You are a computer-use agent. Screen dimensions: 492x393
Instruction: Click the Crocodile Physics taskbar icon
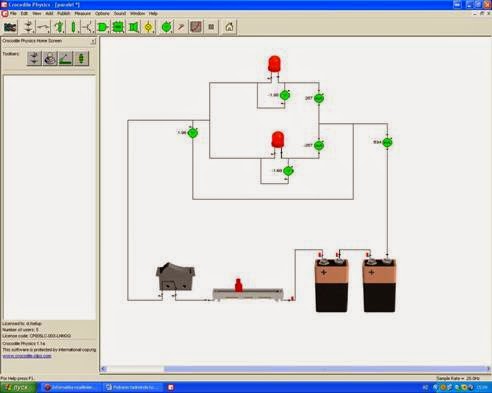point(171,387)
